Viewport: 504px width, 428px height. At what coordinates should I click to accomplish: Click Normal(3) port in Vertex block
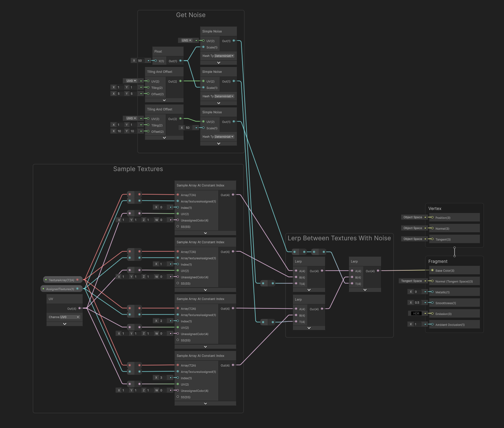point(432,228)
